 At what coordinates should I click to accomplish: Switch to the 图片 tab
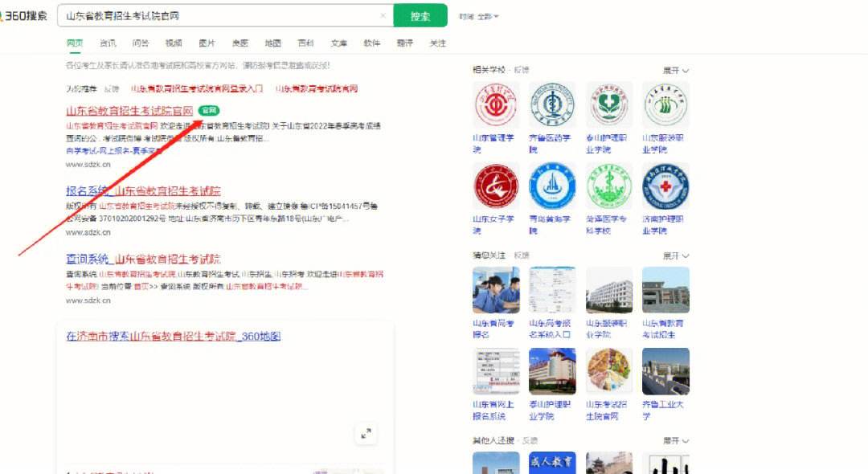[x=207, y=43]
